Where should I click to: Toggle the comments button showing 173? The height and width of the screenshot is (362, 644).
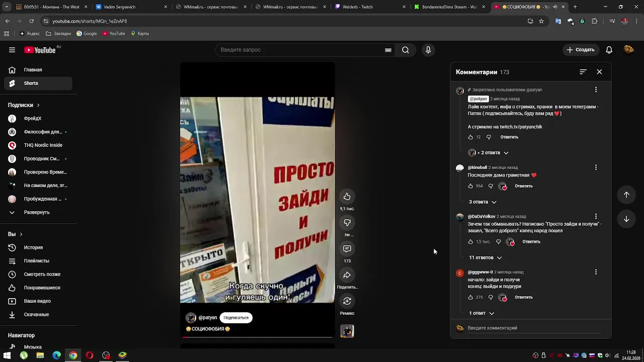coord(347,249)
